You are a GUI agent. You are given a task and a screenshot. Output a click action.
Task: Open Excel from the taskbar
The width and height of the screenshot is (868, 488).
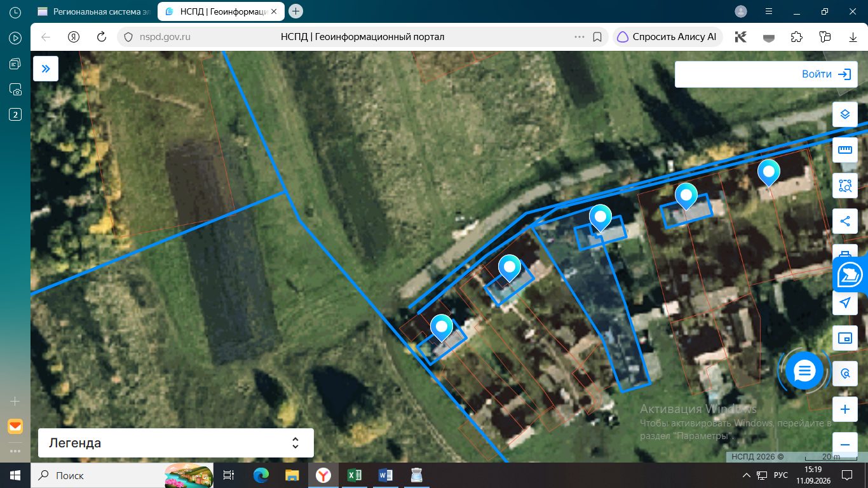click(x=355, y=475)
